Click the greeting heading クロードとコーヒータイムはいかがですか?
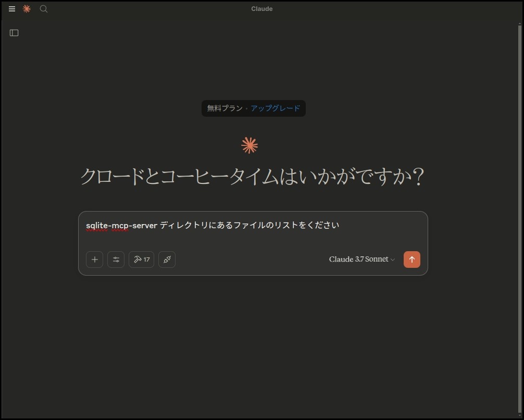Screen dimensions: 524x420 tap(252, 176)
